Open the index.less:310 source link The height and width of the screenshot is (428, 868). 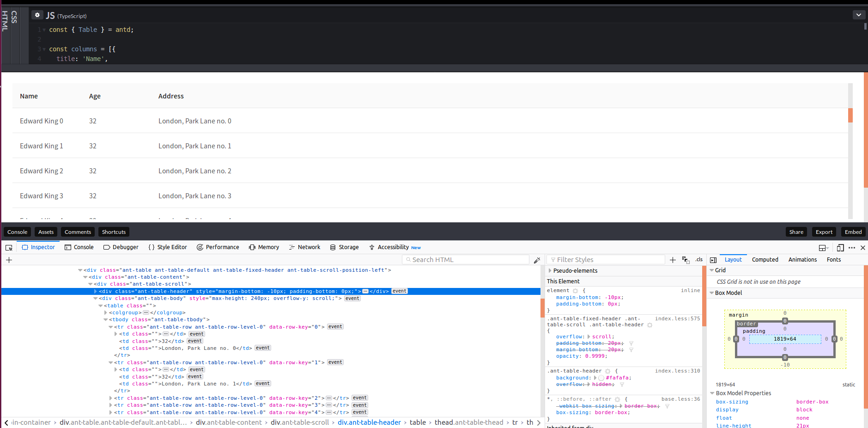tap(677, 371)
